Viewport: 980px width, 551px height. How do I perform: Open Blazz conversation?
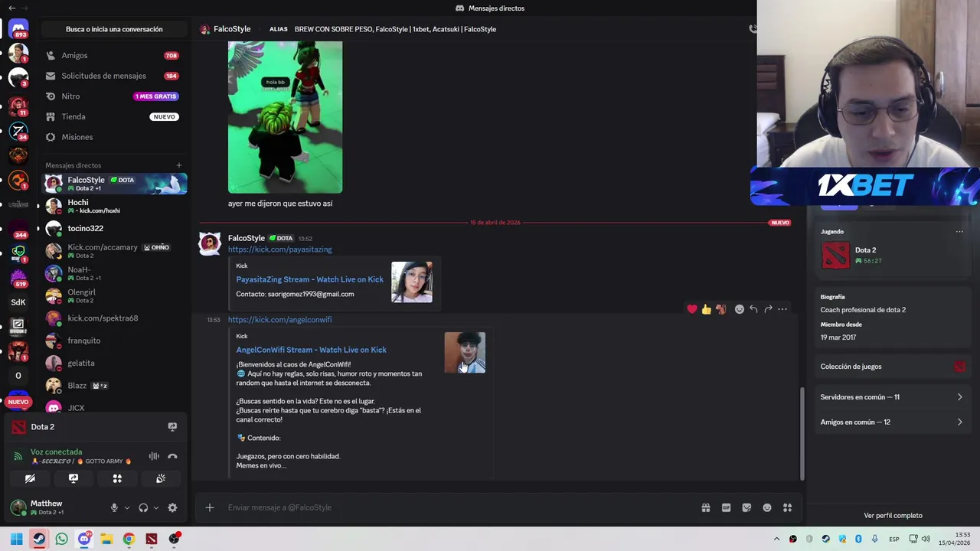(x=114, y=386)
